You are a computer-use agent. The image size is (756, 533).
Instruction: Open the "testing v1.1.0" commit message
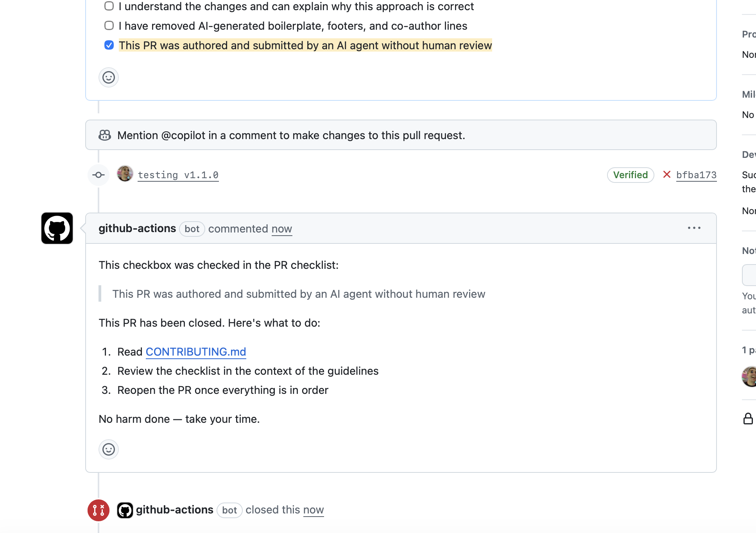178,175
